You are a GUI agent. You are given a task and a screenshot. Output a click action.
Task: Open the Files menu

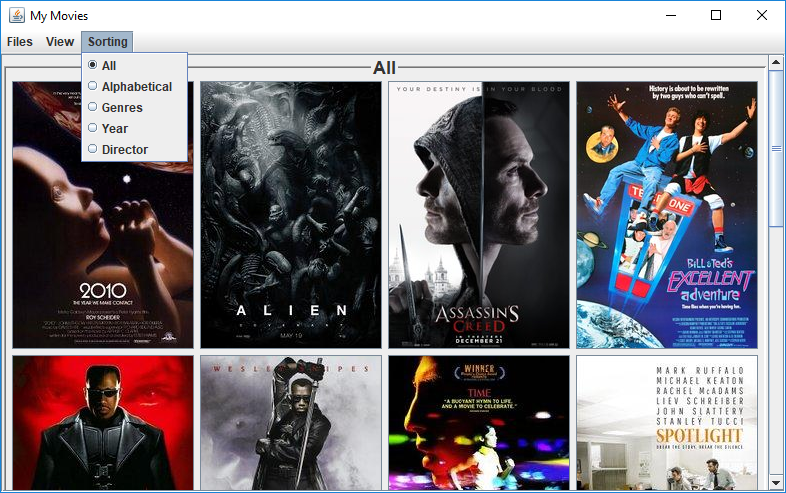tap(20, 42)
